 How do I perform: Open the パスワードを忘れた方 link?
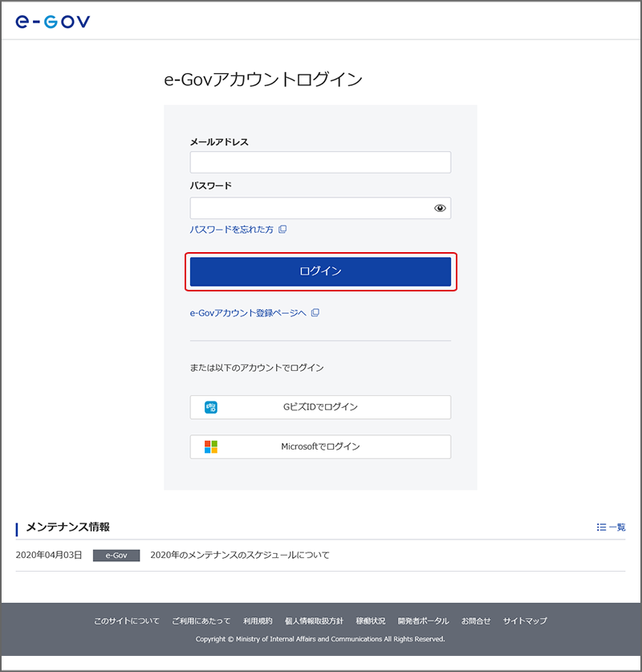(231, 230)
